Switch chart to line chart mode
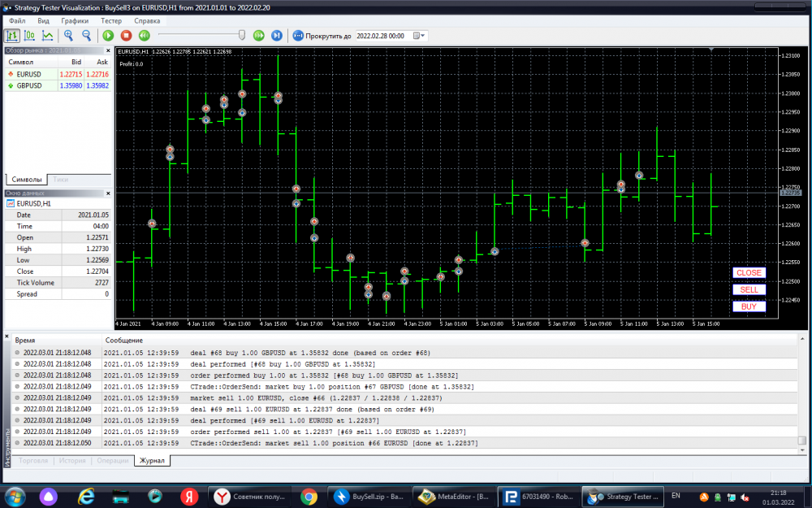The width and height of the screenshot is (812, 508). (x=48, y=36)
